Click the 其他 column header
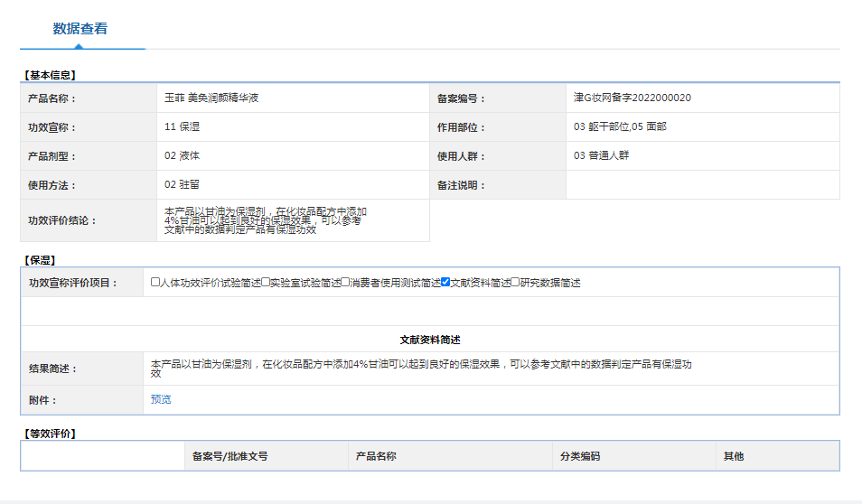This screenshot has height=504, width=862. pyautogui.click(x=733, y=456)
